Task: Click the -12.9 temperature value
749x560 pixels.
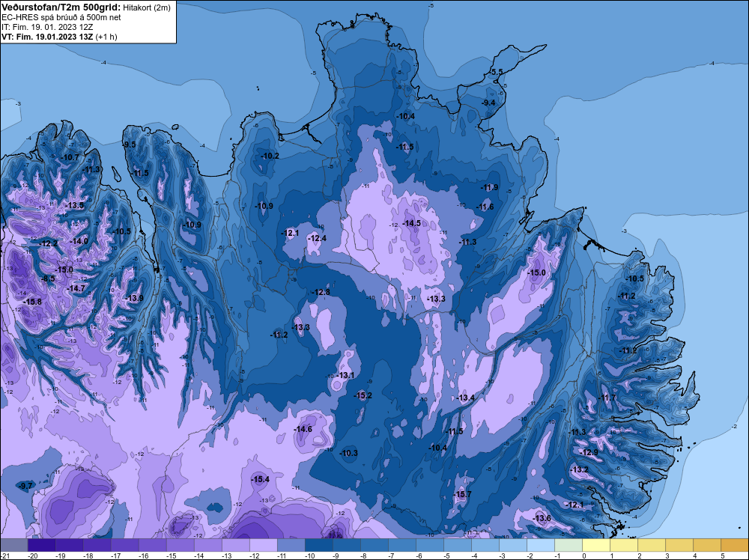Action: click(x=589, y=452)
